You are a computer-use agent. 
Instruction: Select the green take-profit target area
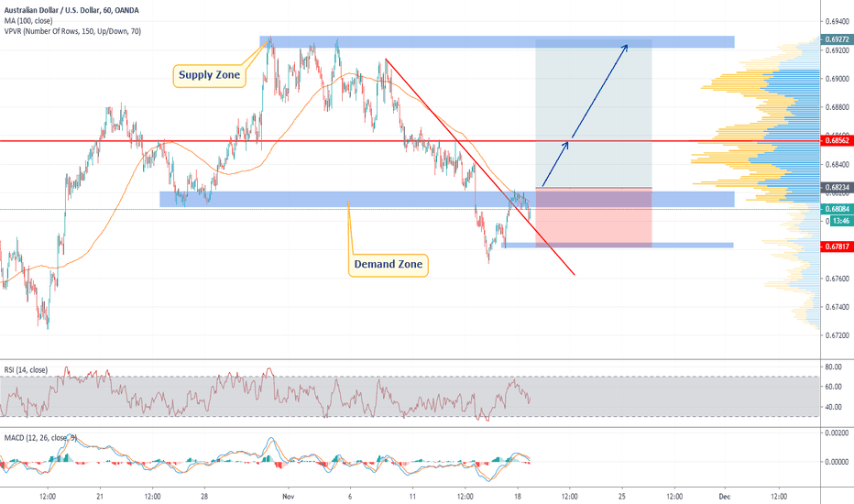click(x=594, y=115)
